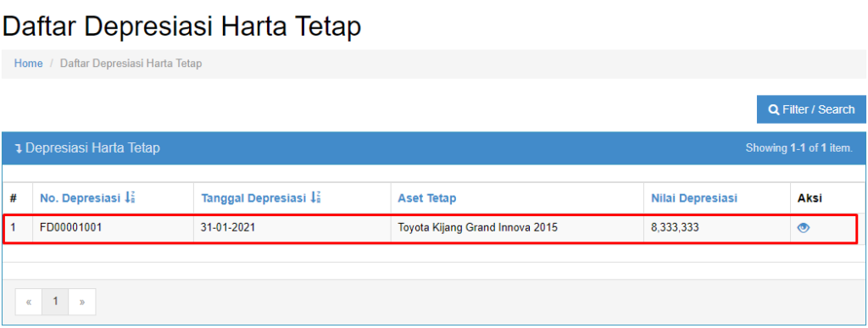Go to next page with » button
Viewport: 868px width, 328px height.
(x=82, y=302)
